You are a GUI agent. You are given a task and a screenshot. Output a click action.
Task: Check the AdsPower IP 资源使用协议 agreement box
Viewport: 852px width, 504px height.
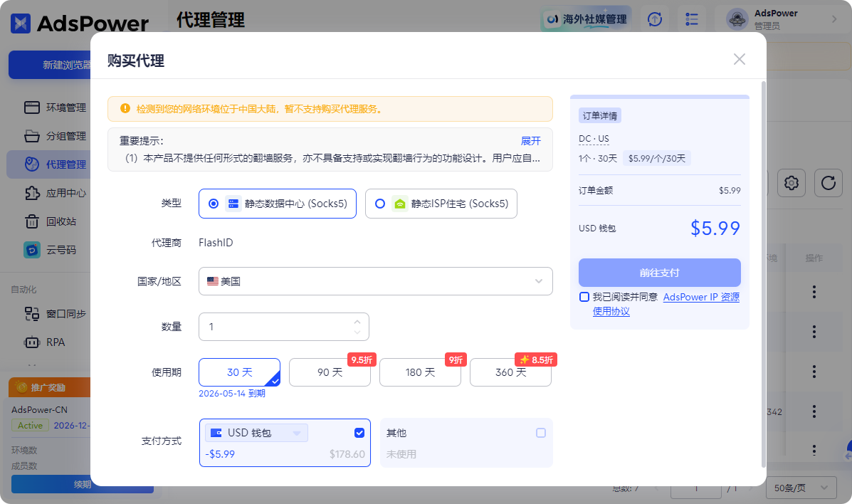[584, 297]
